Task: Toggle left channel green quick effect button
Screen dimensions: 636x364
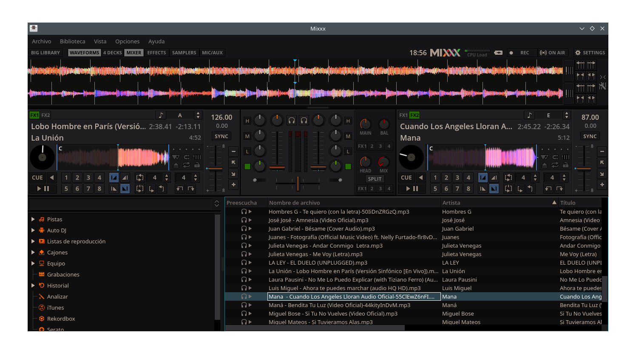Action: pyautogui.click(x=247, y=166)
